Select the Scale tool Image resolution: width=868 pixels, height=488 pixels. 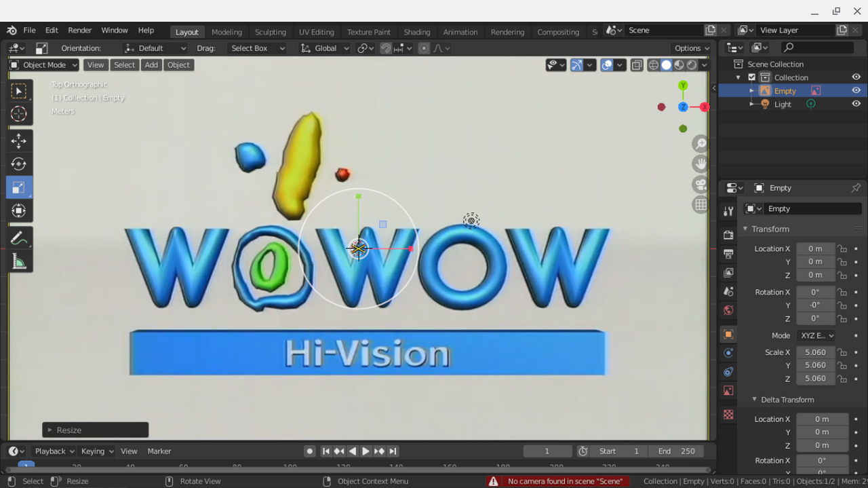tap(19, 187)
